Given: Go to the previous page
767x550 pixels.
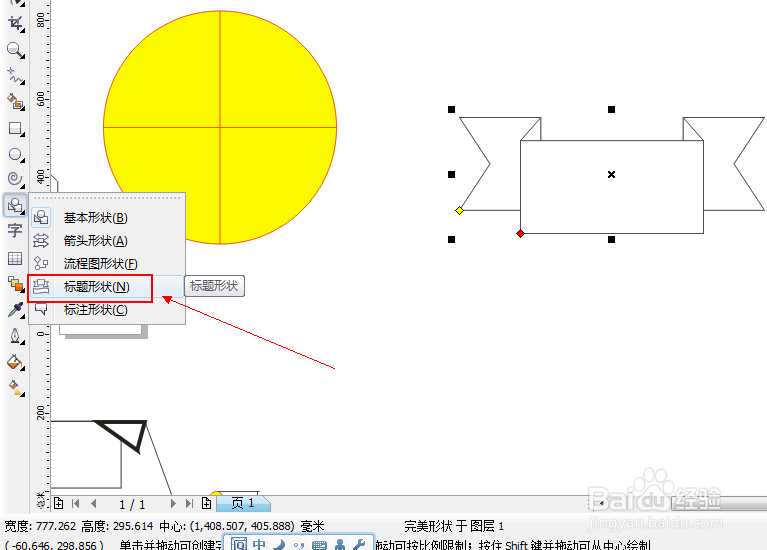Looking at the screenshot, I should [x=93, y=504].
